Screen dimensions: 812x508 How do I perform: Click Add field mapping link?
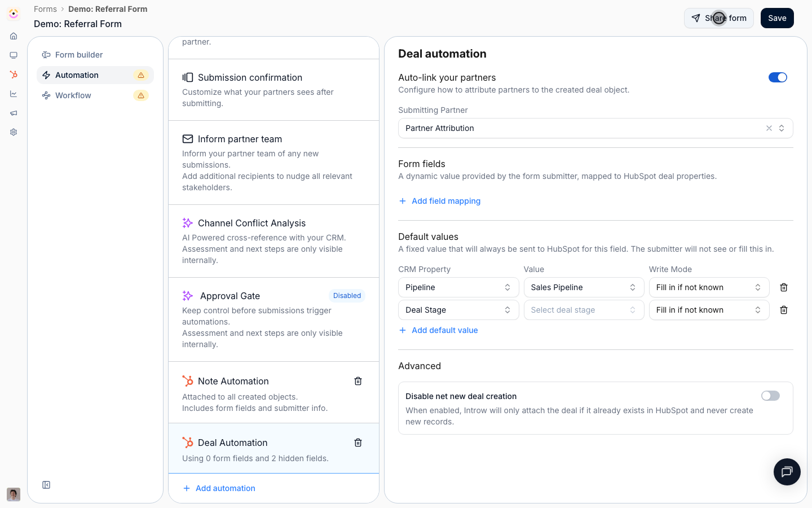click(x=440, y=201)
